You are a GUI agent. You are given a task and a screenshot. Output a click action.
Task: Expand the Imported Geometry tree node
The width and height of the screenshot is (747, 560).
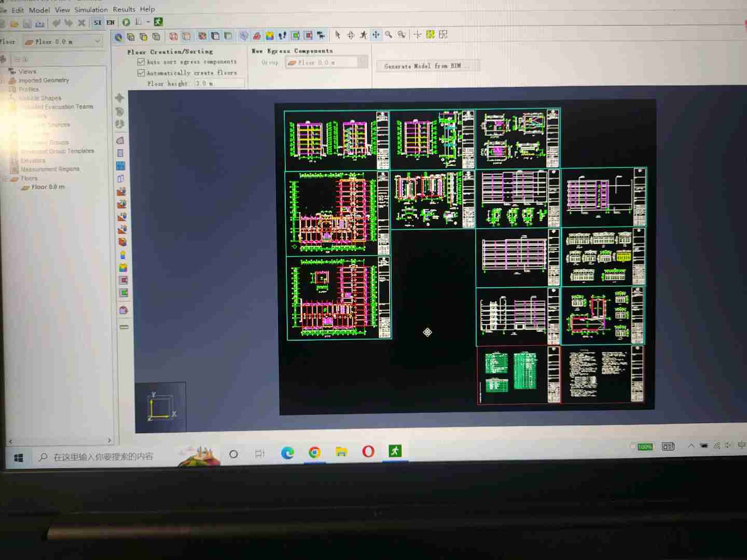[x=4, y=80]
